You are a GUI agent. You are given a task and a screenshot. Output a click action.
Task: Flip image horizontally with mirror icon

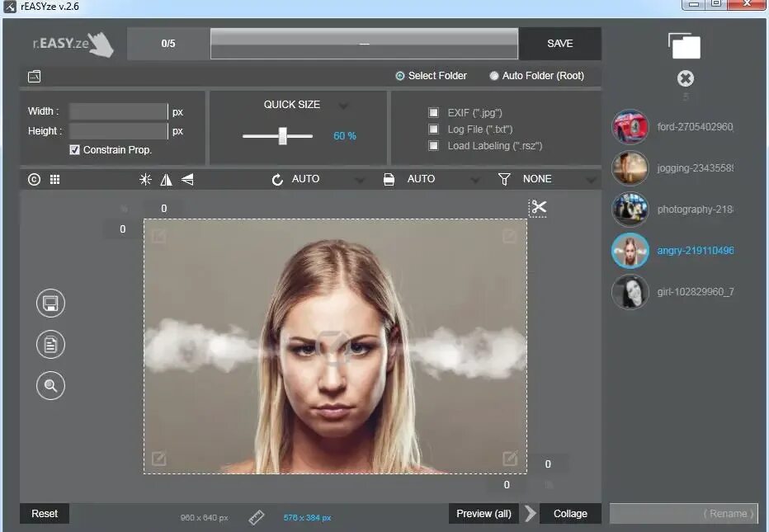[x=166, y=180]
